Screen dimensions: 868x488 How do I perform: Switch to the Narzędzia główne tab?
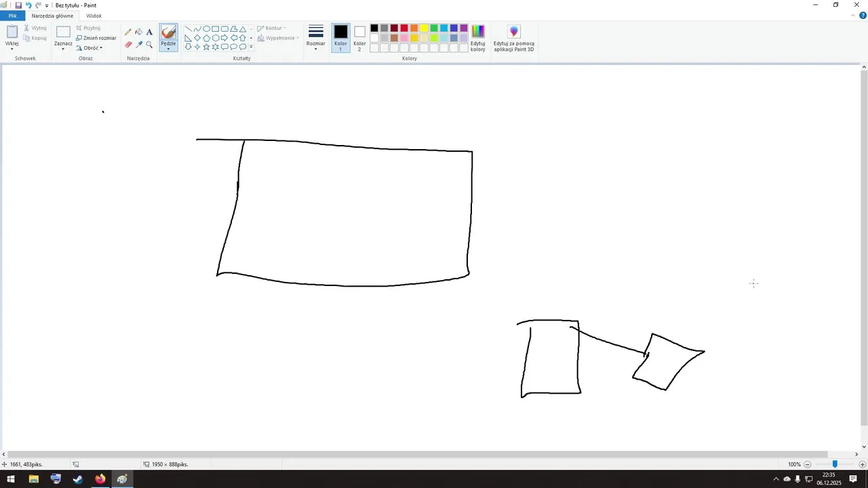point(52,16)
